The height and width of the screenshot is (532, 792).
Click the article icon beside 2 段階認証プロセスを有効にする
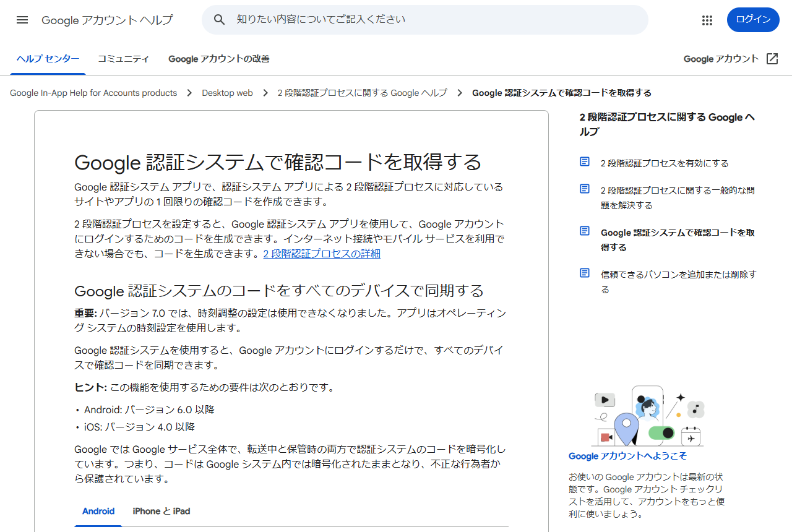click(585, 161)
